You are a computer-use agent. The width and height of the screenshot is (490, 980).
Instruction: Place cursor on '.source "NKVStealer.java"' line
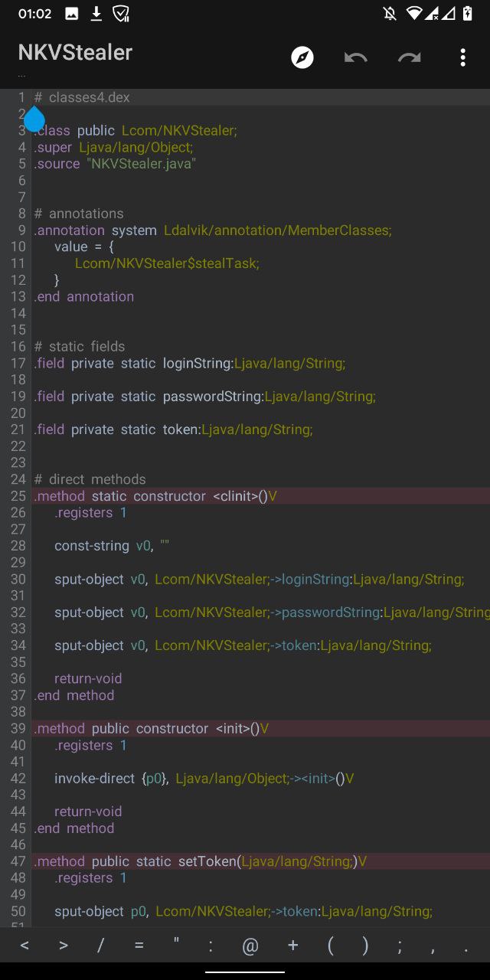point(115,164)
